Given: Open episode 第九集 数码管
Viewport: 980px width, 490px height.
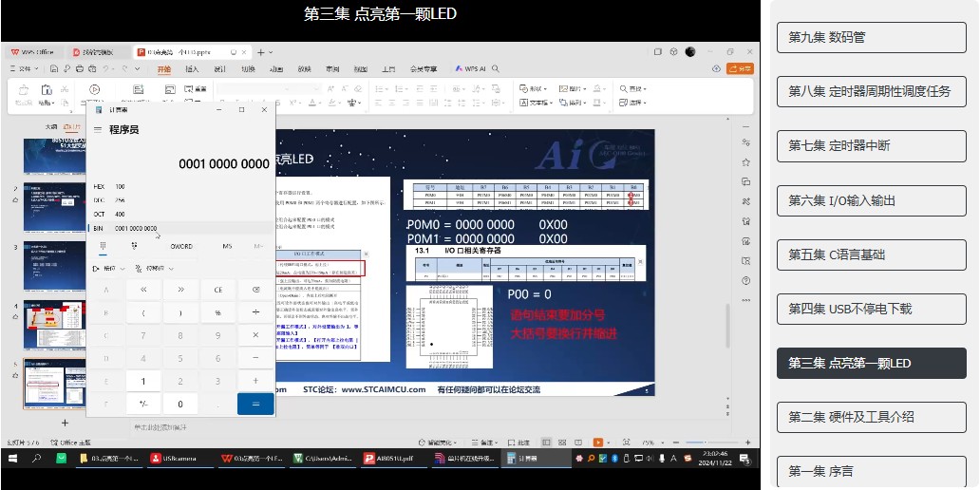Looking at the screenshot, I should tap(871, 37).
